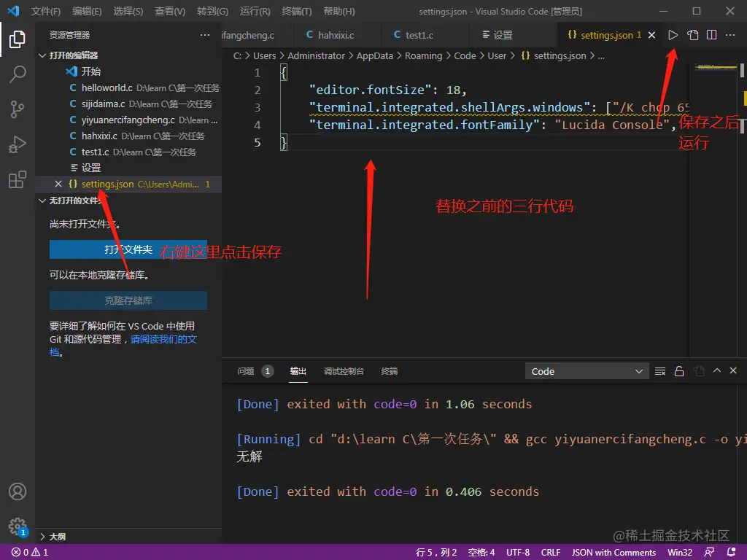Click UTF-8 encoding in status bar
This screenshot has width=747, height=560.
[x=518, y=553]
